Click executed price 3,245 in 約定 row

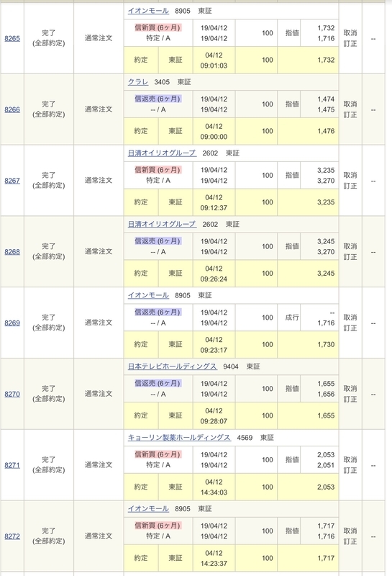click(x=326, y=274)
